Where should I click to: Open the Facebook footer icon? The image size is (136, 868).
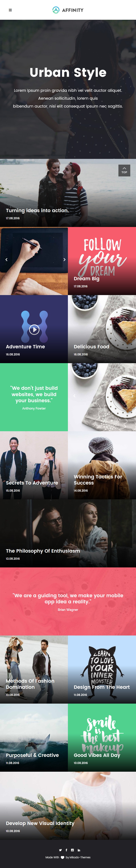click(x=66, y=850)
